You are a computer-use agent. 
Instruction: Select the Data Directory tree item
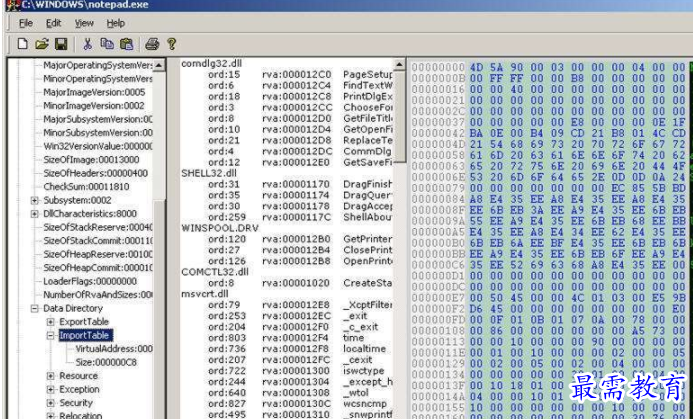[73, 309]
